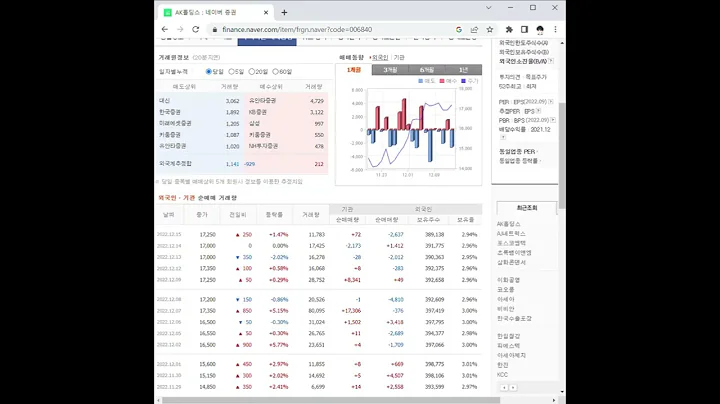Reload the Naver finance page

pyautogui.click(x=196, y=29)
